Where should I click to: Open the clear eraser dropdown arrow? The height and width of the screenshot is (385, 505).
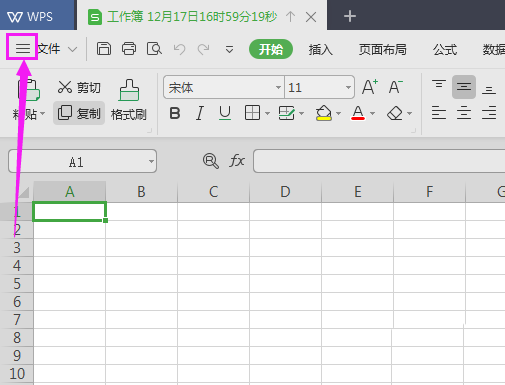tap(410, 114)
